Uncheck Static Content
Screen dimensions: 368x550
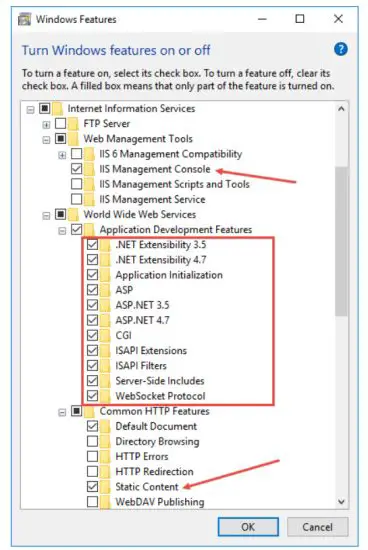(x=92, y=487)
